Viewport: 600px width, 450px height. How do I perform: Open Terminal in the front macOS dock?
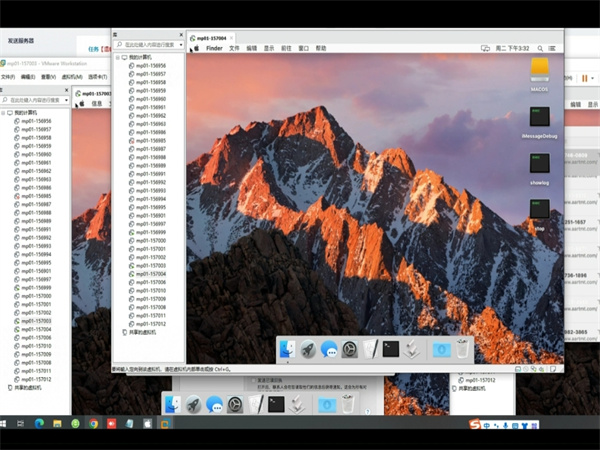click(392, 349)
